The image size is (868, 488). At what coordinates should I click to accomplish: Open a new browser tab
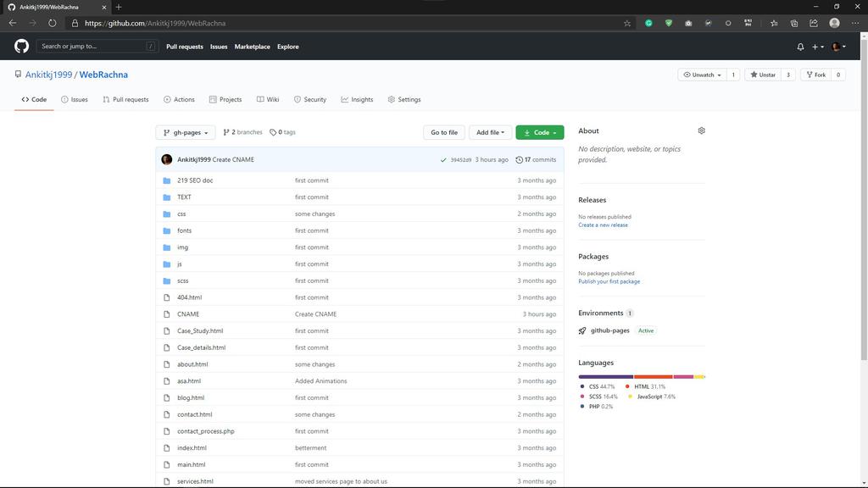tap(119, 7)
